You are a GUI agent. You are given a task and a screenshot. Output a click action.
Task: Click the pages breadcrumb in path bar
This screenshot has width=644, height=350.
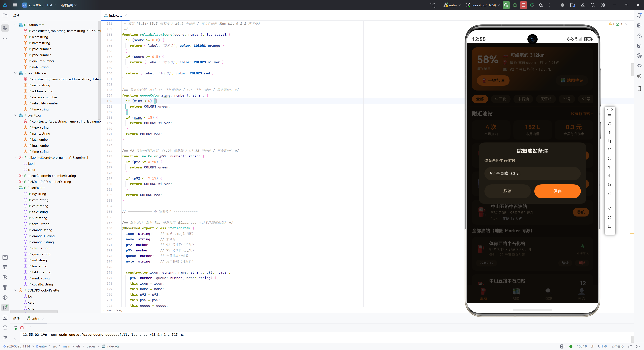pyautogui.click(x=91, y=346)
